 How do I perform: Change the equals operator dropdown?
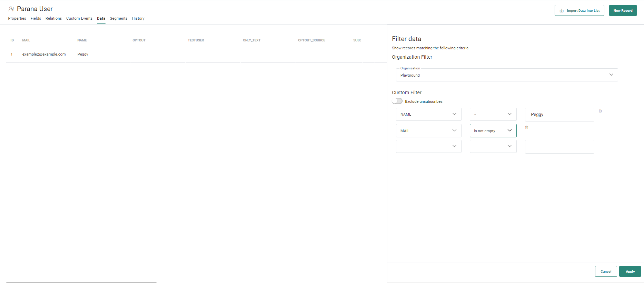493,114
